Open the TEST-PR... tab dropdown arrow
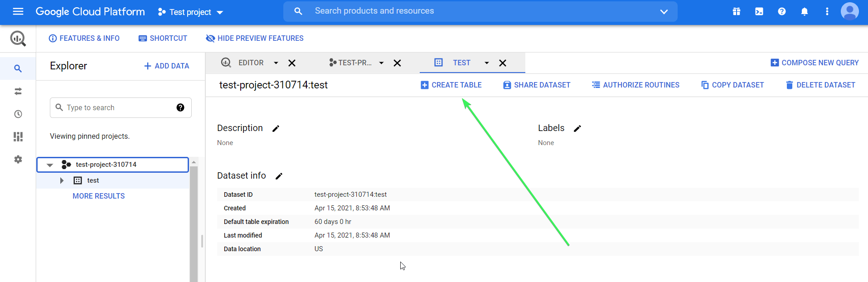The image size is (868, 282). coord(382,63)
